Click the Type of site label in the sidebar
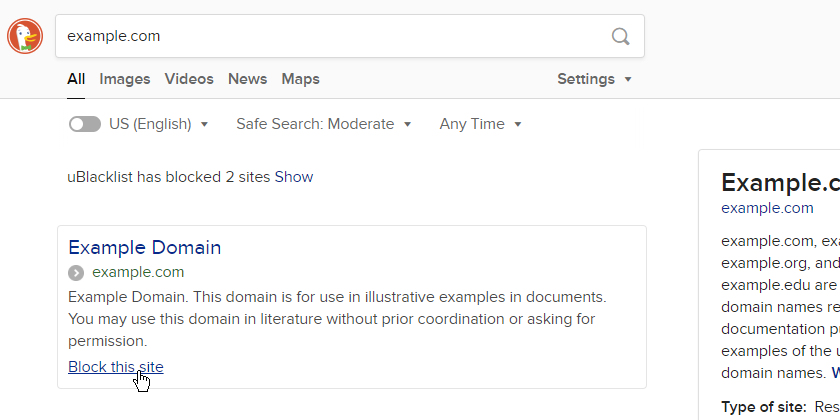 coord(764,407)
